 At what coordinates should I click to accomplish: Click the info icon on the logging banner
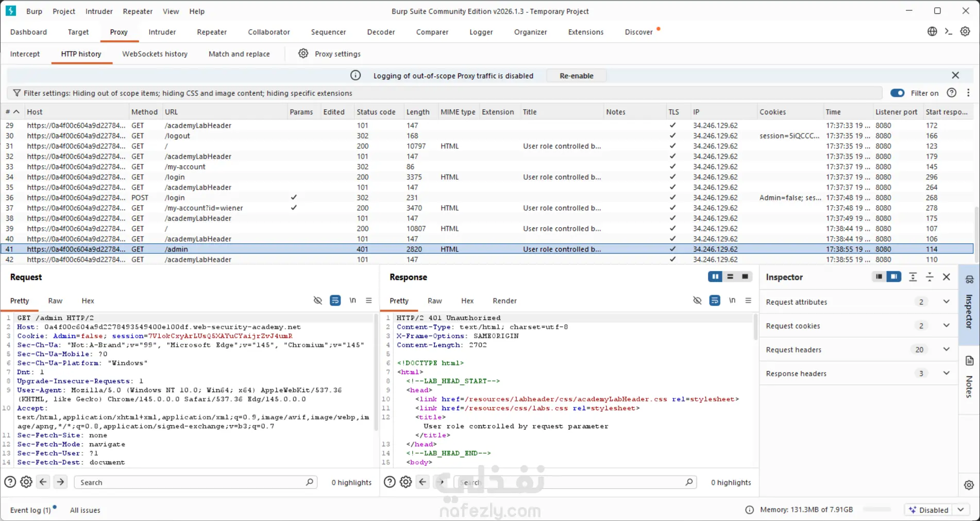pyautogui.click(x=356, y=75)
